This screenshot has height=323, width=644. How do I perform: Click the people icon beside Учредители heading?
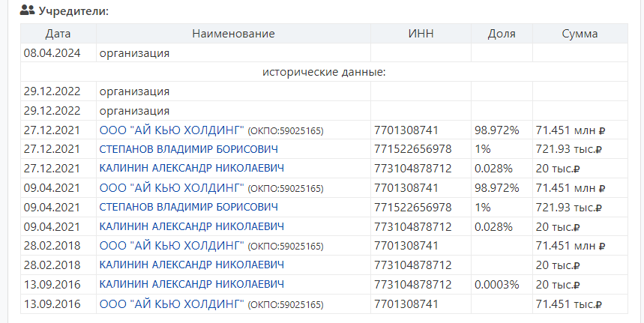(x=27, y=10)
